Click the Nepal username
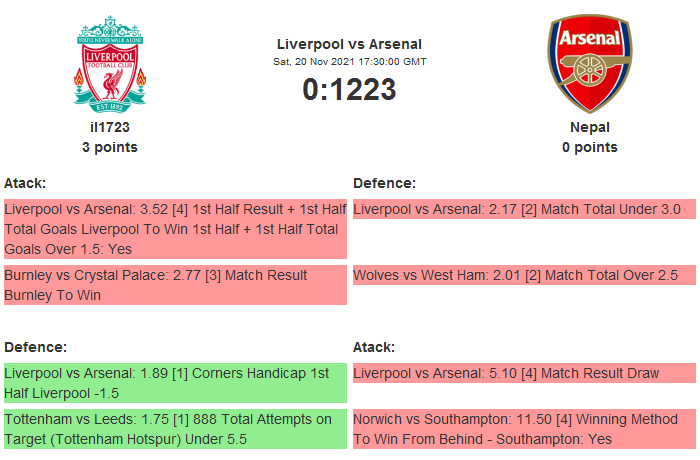Image resolution: width=700 pixels, height=460 pixels. tap(589, 127)
